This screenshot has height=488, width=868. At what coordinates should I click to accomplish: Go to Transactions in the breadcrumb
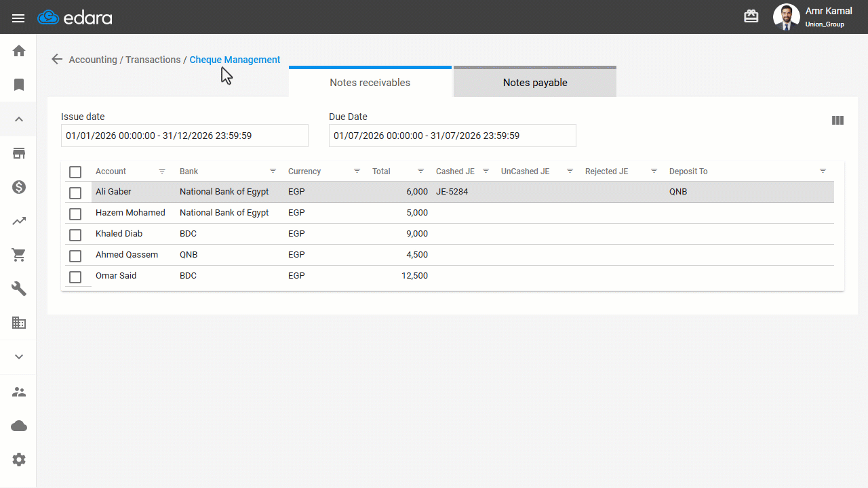coord(153,60)
